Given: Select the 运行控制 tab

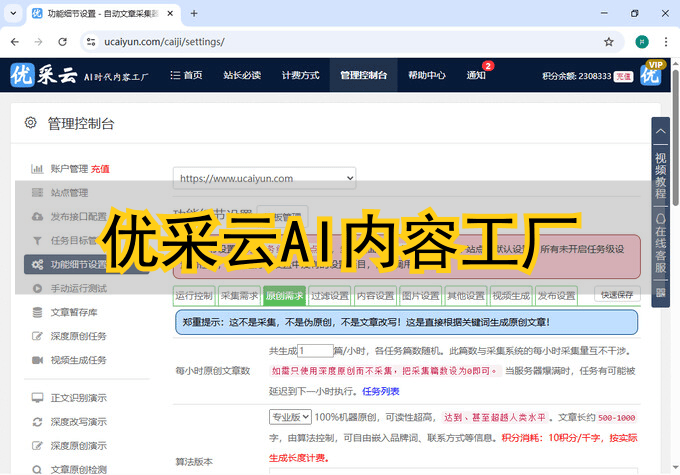Looking at the screenshot, I should [194, 296].
